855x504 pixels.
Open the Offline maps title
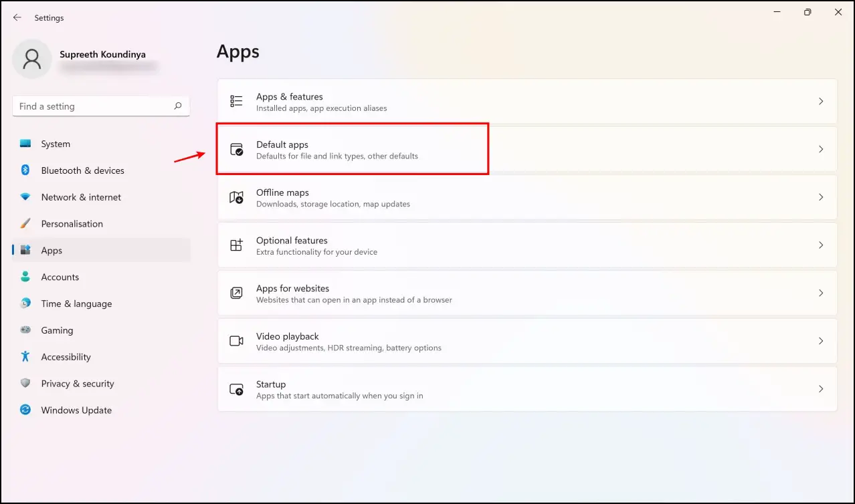283,193
